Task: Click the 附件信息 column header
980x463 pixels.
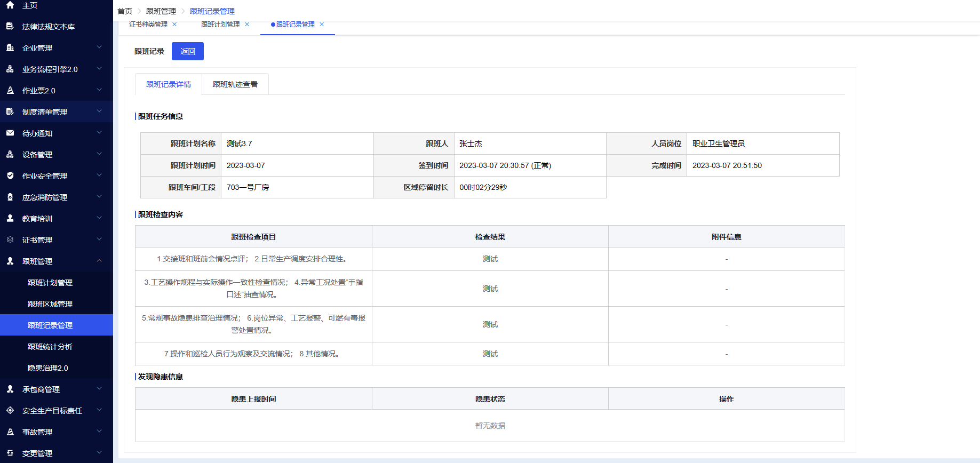Action: (x=727, y=237)
